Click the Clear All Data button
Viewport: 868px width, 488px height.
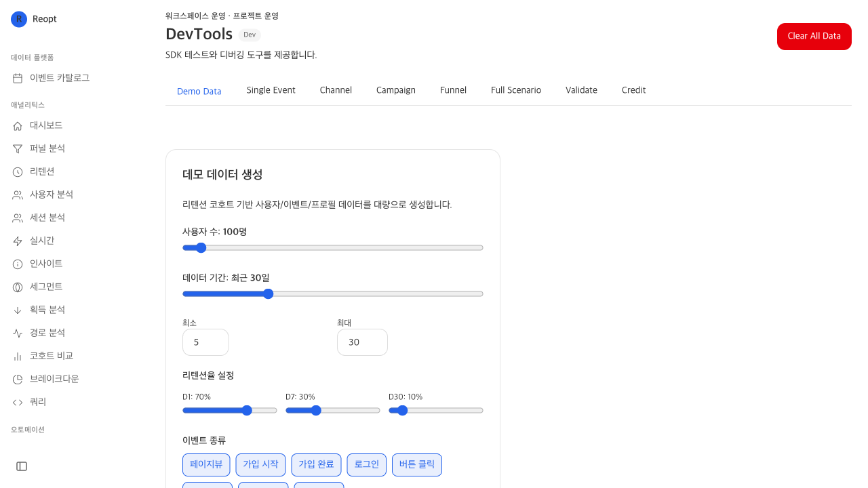tap(814, 37)
